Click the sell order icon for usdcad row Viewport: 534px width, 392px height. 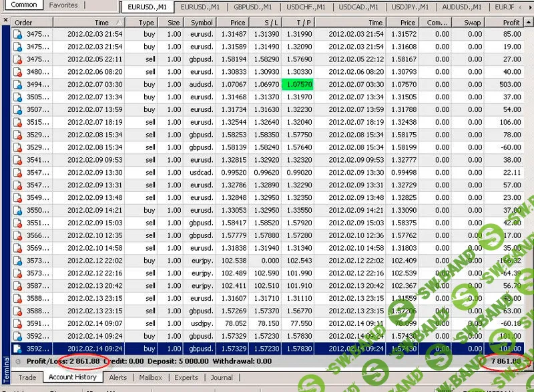point(19,173)
